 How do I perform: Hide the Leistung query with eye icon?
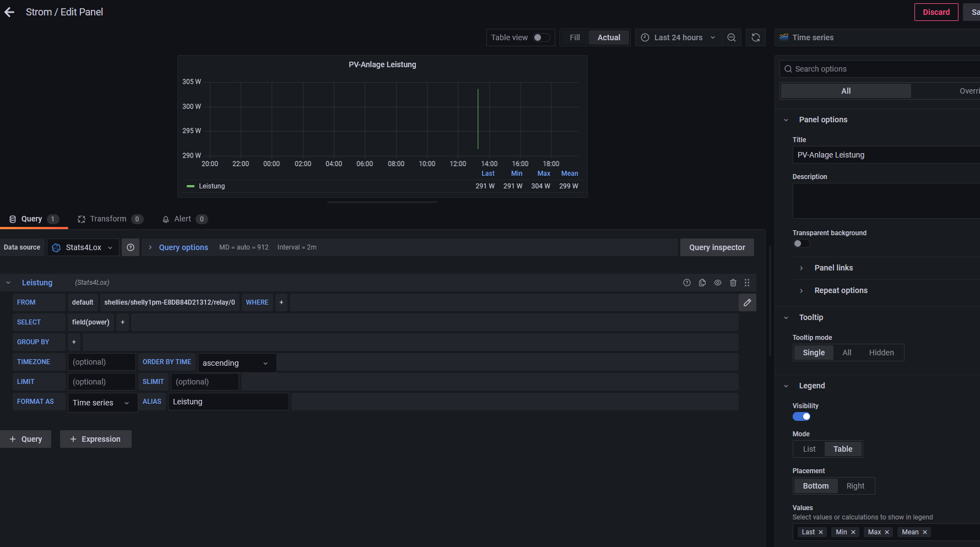[x=717, y=283]
